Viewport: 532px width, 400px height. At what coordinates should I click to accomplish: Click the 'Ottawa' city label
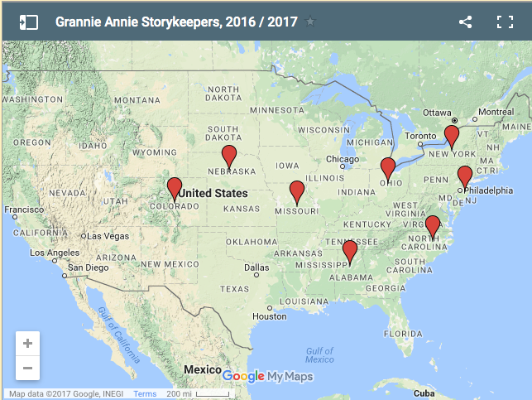pyautogui.click(x=437, y=113)
